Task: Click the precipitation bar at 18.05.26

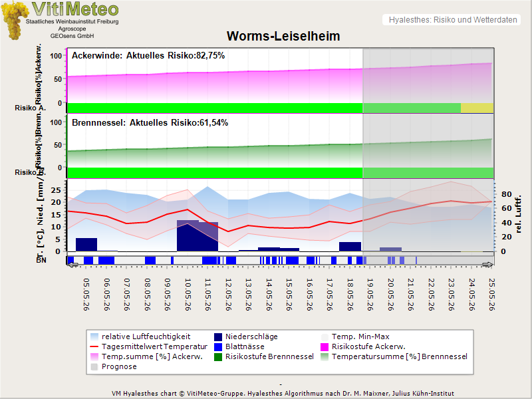Action: click(350, 247)
